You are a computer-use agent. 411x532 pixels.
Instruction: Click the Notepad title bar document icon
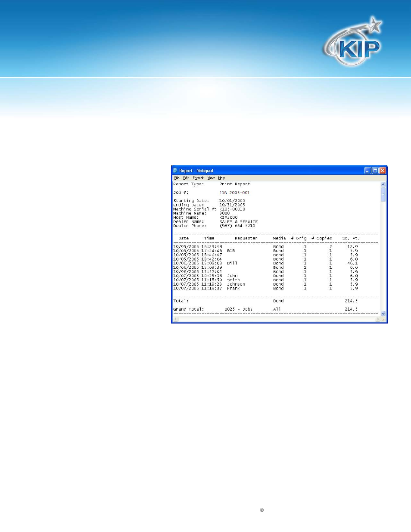click(175, 171)
